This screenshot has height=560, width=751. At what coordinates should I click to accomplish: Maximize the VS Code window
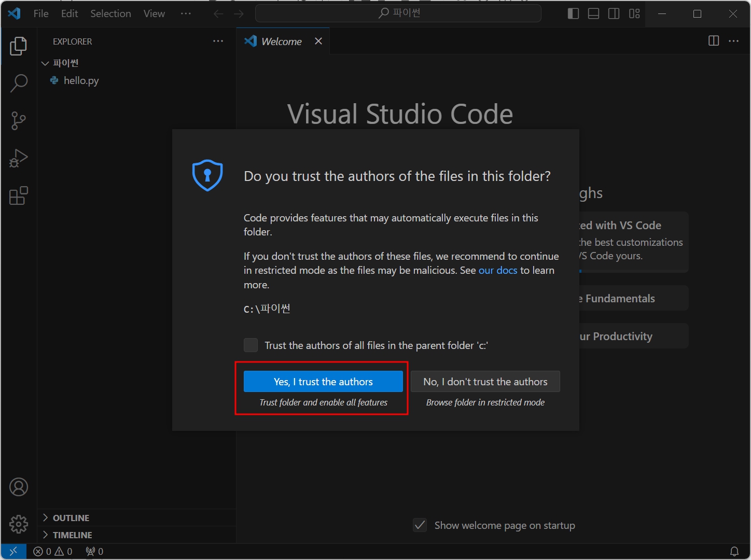click(x=697, y=13)
